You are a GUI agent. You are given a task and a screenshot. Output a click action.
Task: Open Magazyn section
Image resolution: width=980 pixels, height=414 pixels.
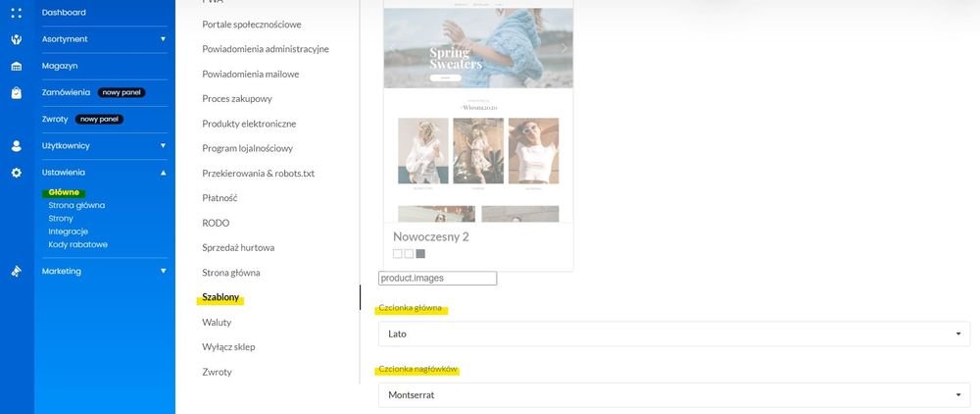click(x=60, y=66)
